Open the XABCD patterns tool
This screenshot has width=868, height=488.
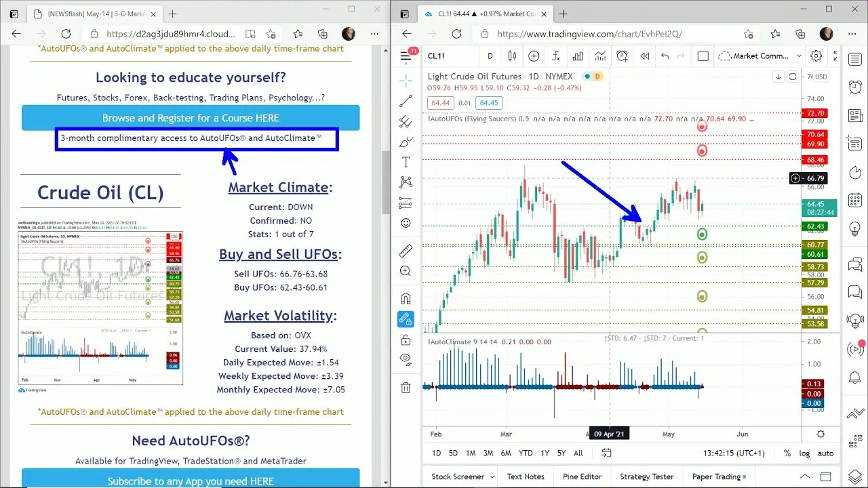[406, 182]
